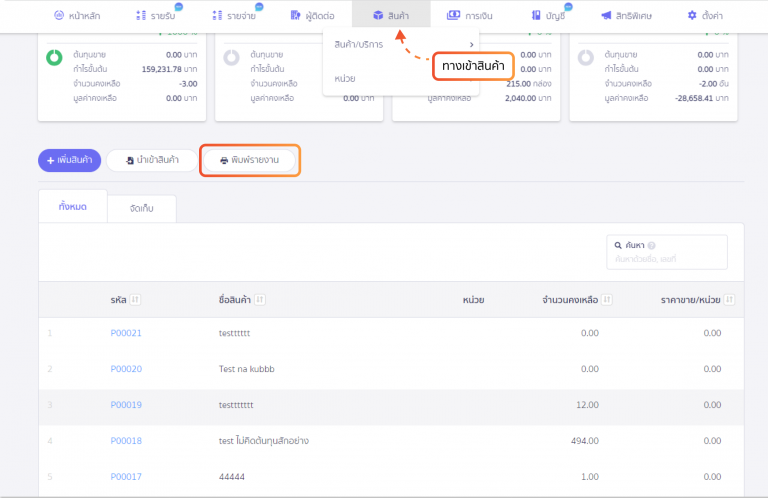The height and width of the screenshot is (498, 768).
Task: Select หน่วย from the dropdown menu
Action: point(345,78)
